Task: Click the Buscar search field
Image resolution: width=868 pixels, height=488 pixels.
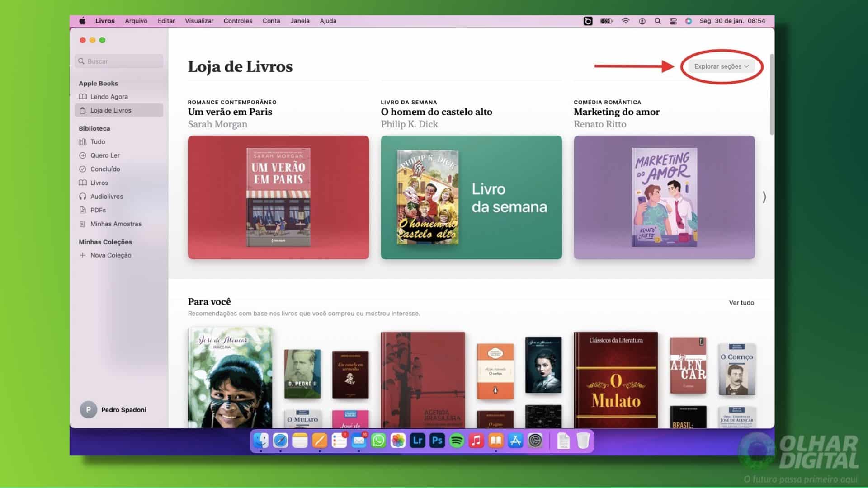Action: [x=119, y=61]
